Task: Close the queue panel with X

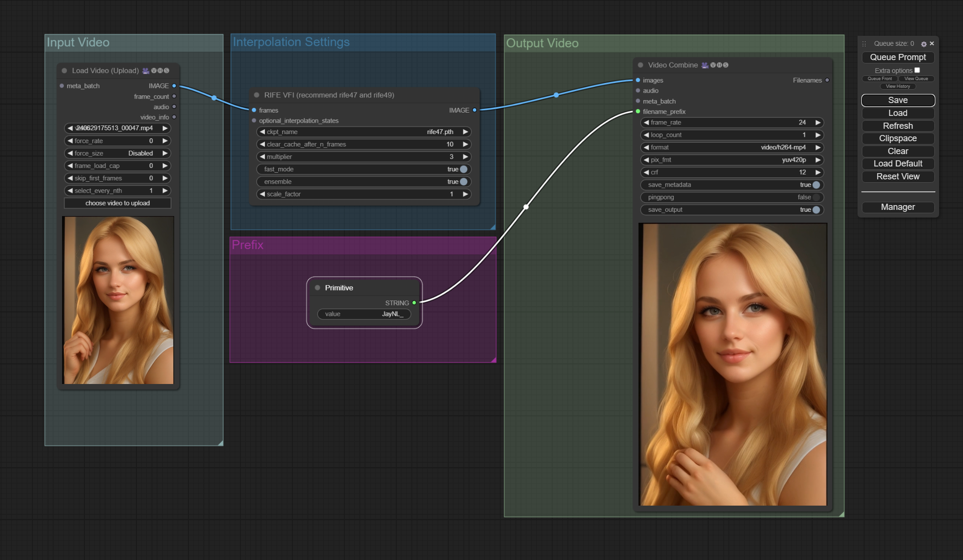Action: click(x=932, y=43)
